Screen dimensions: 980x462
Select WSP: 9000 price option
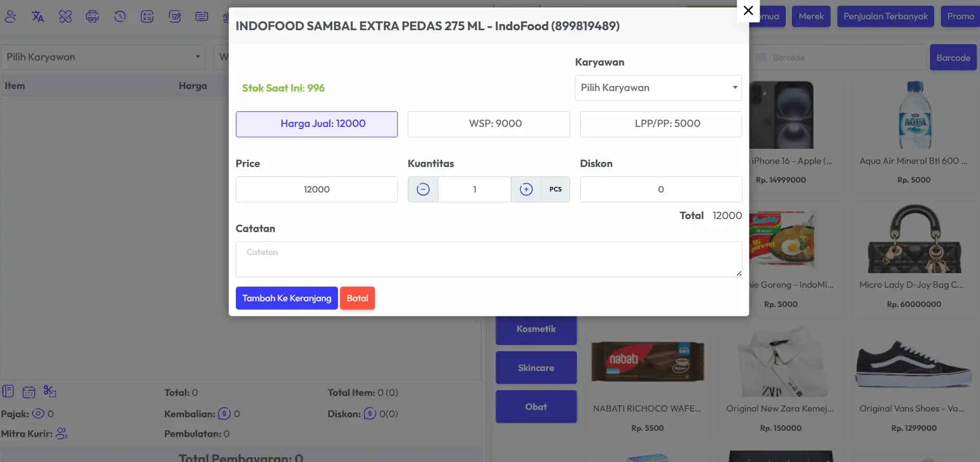pyautogui.click(x=489, y=124)
